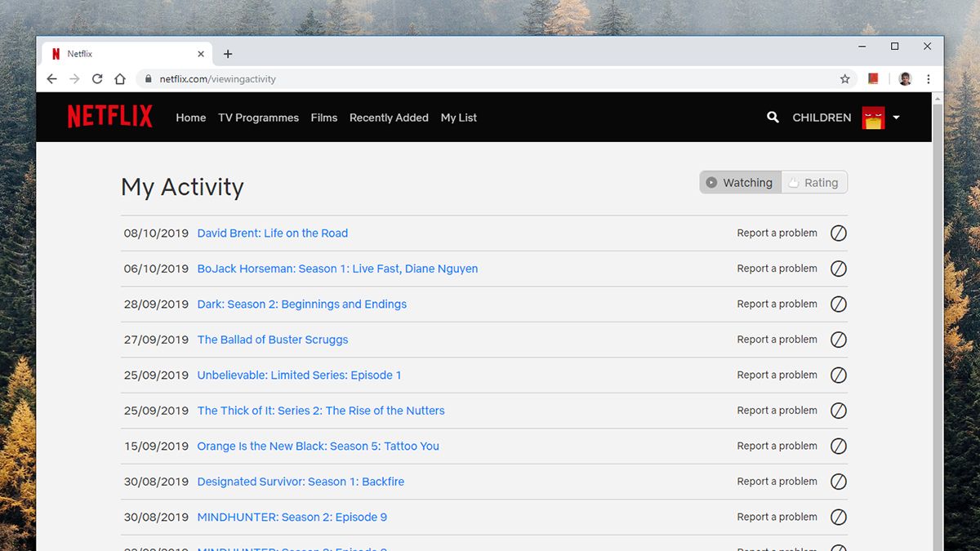The height and width of the screenshot is (551, 980).
Task: Report a problem for Dark: Season 2
Action: point(777,304)
